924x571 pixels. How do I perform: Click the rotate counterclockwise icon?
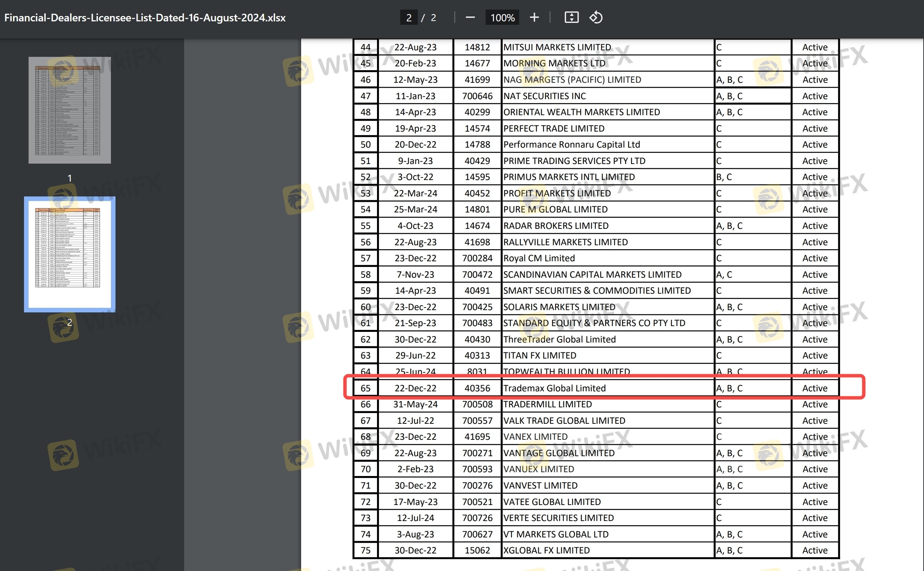(595, 18)
